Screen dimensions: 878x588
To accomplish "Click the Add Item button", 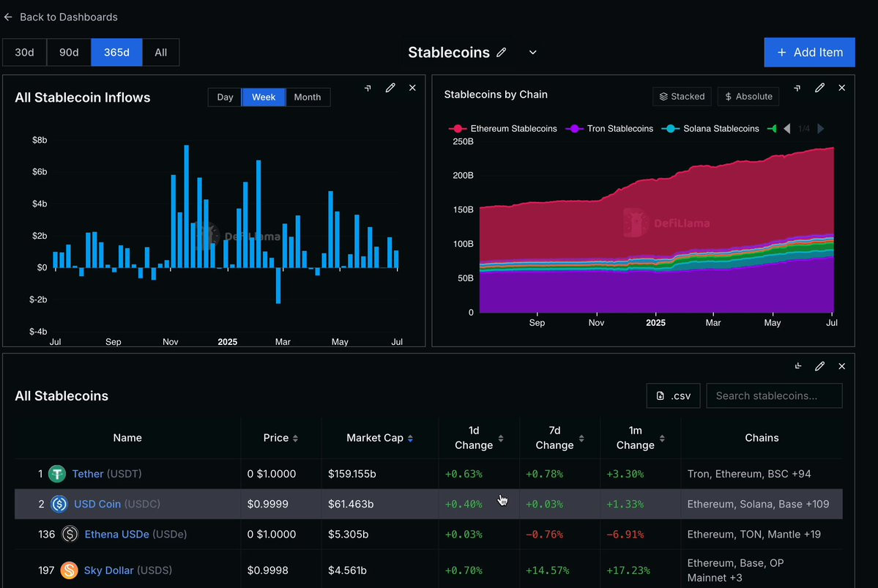I will (x=809, y=52).
